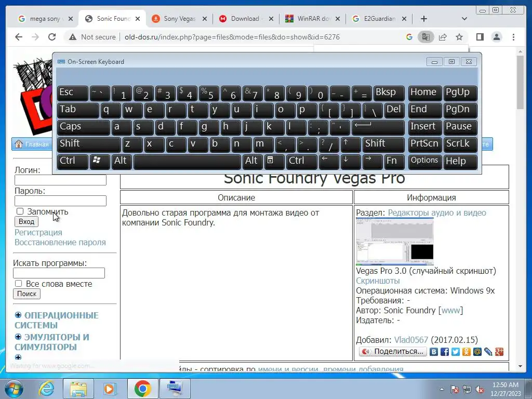The height and width of the screenshot is (399, 532).
Task: Expand the ЭМУЛЯТОРЫ И СИМУЛЯТОРЫ category
Action: (18, 337)
